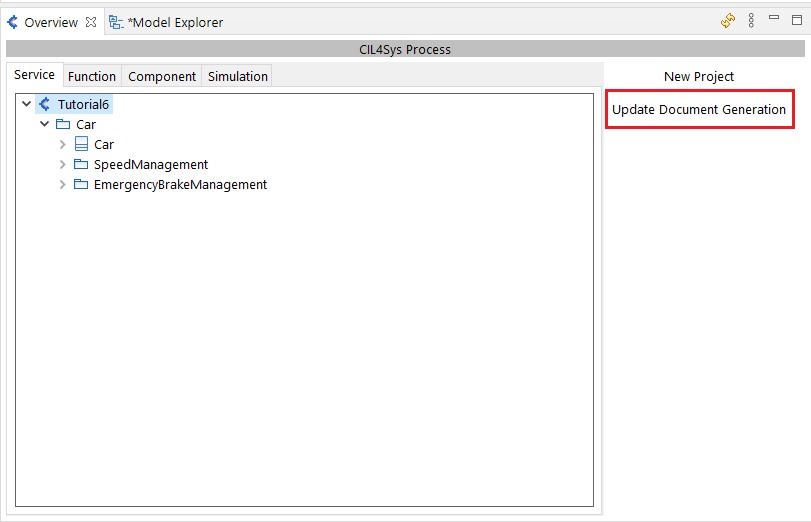Click the CIL4Sys Process header bar

point(405,49)
